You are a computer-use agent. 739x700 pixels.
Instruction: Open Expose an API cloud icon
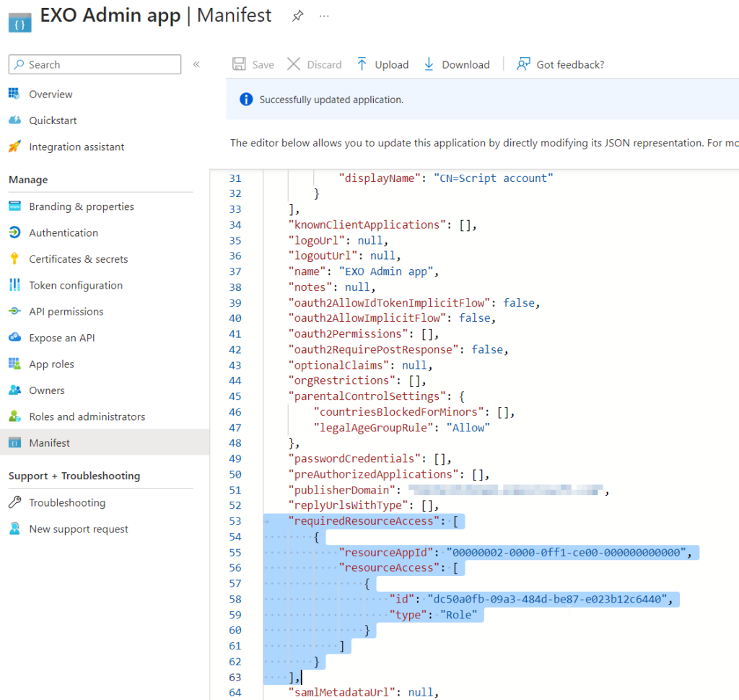[x=14, y=338]
